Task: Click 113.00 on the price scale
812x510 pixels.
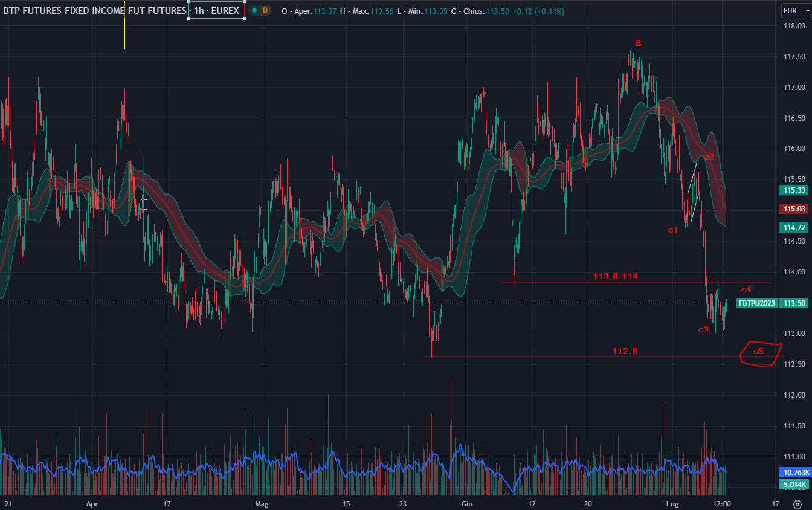Action: point(793,334)
